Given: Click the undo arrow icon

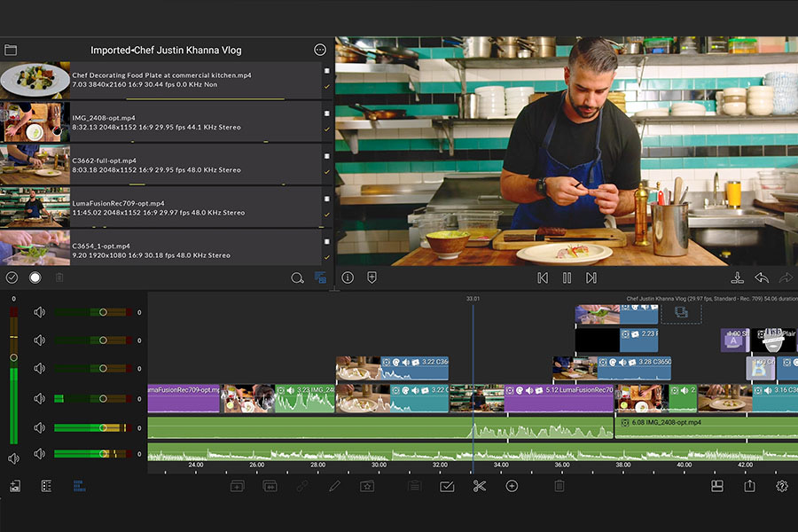Looking at the screenshot, I should coord(762,278).
